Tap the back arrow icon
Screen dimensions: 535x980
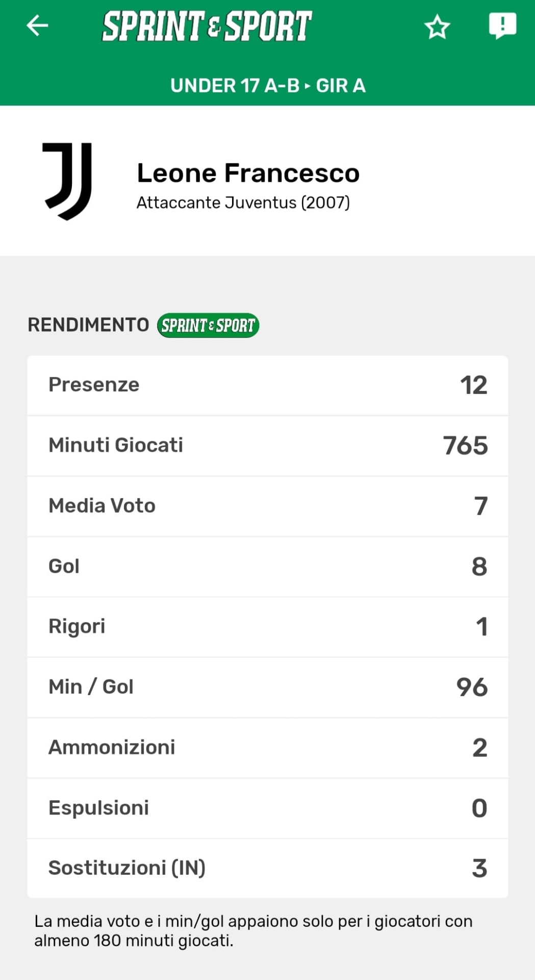(x=37, y=26)
